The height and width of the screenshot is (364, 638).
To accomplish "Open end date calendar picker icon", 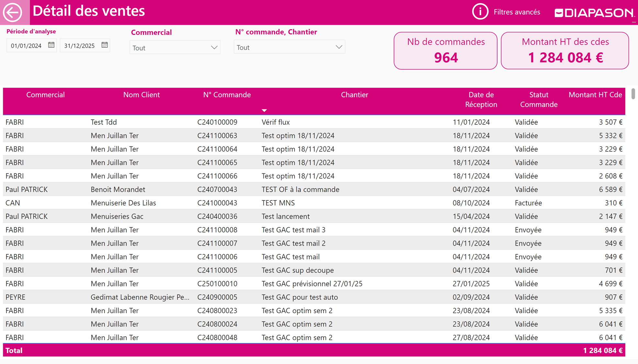I will 104,45.
